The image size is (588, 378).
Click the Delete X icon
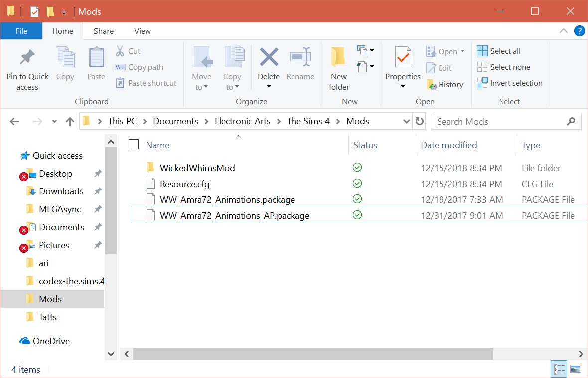click(x=269, y=57)
